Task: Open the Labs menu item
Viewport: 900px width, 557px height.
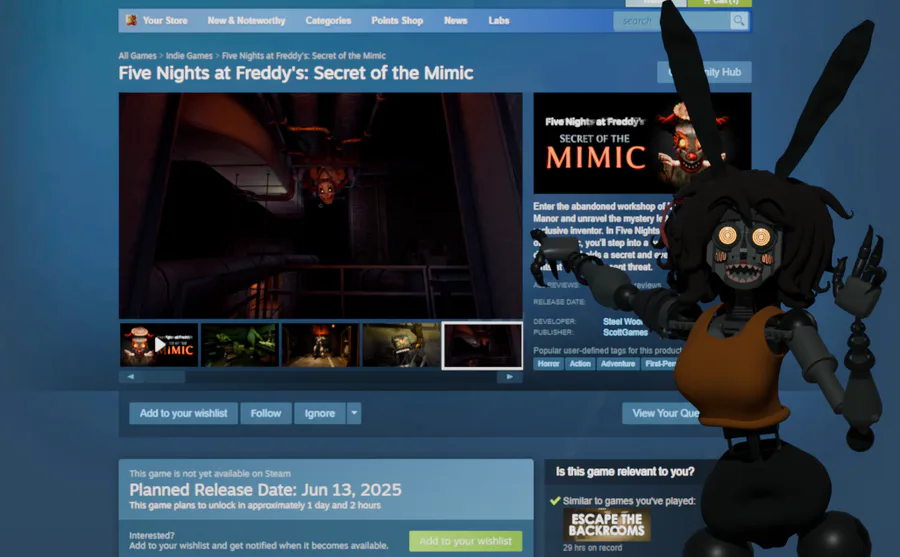Action: (x=499, y=21)
